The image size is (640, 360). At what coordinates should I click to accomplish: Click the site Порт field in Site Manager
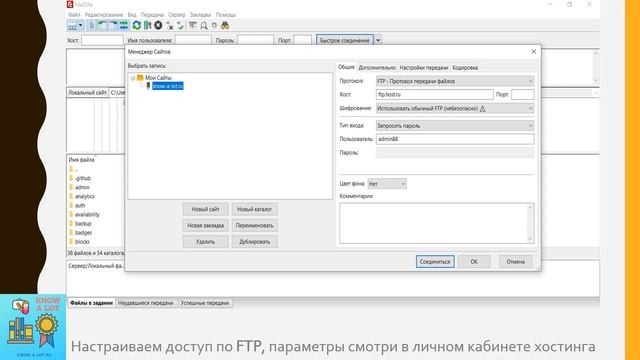(522, 94)
